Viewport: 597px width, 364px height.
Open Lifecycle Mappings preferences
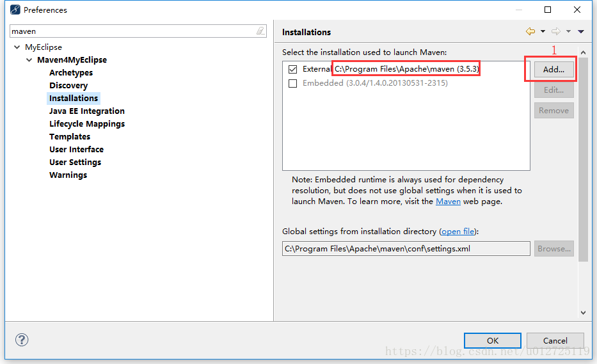(87, 123)
